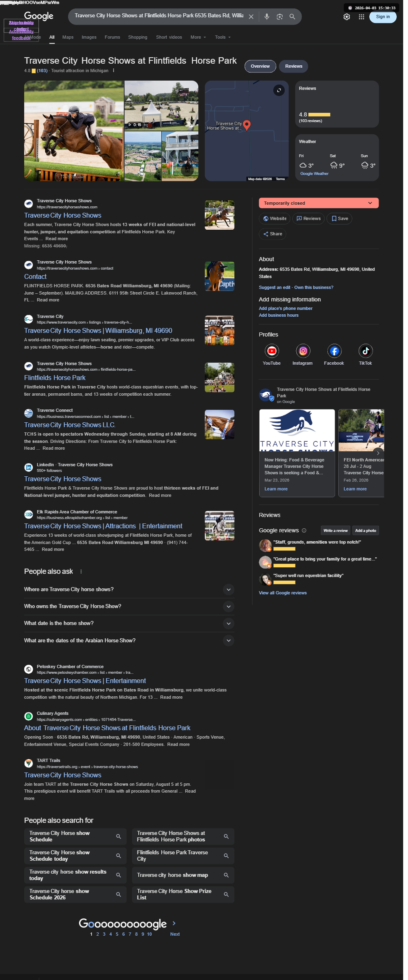
Task: Open the Tools dropdown
Action: pos(223,37)
